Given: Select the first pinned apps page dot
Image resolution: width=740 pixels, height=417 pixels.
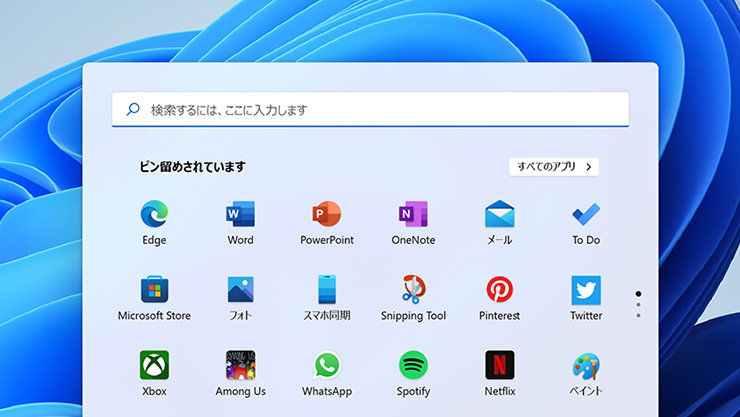Looking at the screenshot, I should tap(638, 293).
